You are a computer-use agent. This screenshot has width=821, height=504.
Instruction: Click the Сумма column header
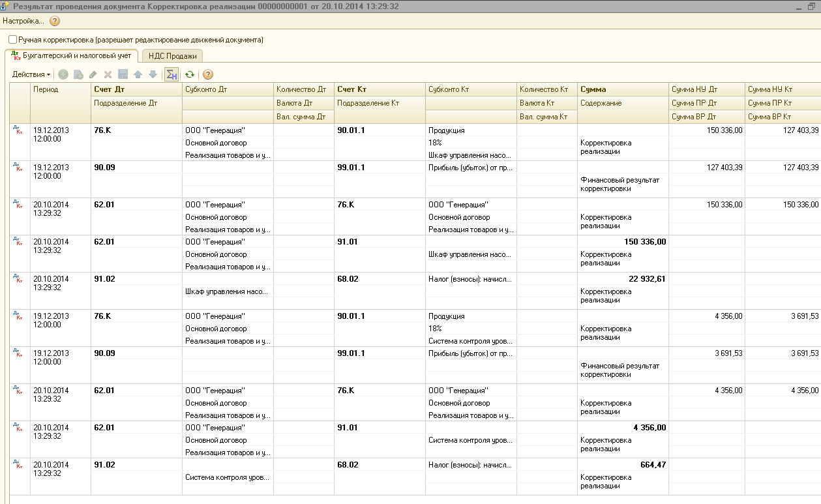[x=593, y=89]
